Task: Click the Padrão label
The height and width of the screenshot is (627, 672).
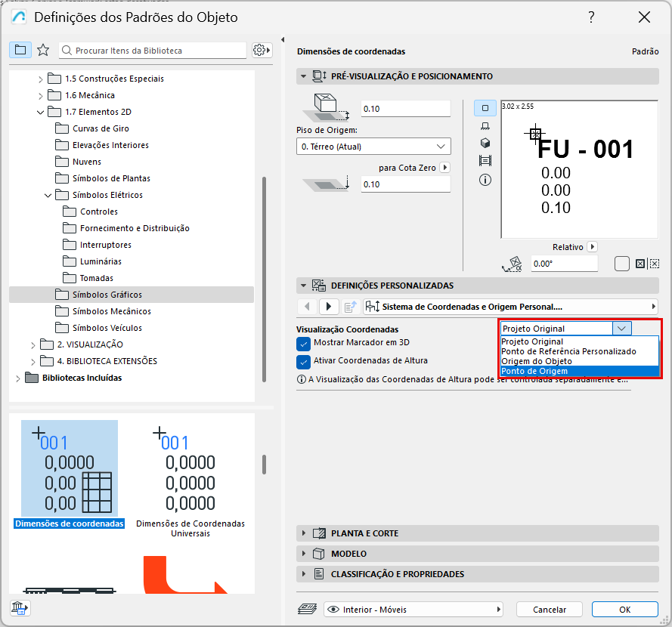Action: click(645, 51)
